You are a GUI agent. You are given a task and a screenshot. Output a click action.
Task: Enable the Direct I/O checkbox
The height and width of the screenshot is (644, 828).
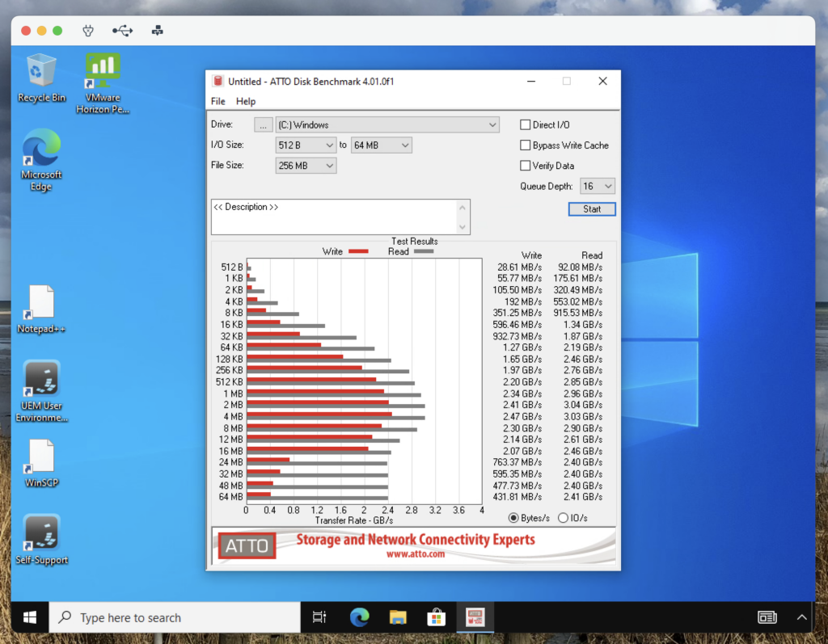(526, 125)
